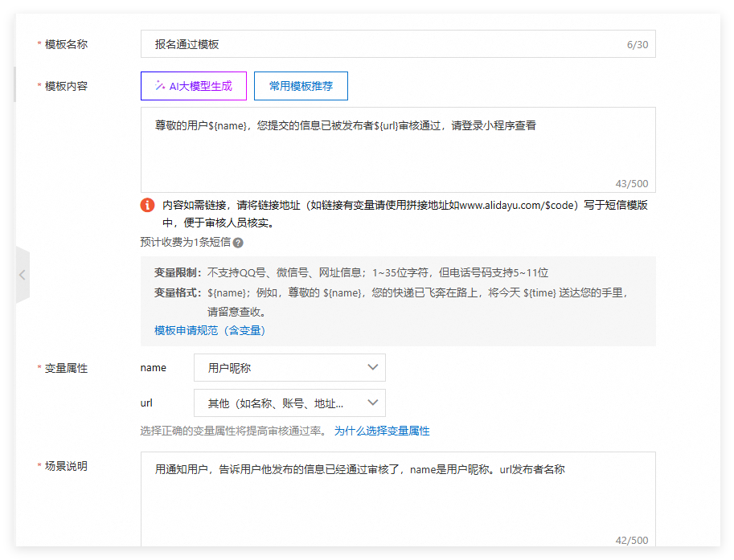The width and height of the screenshot is (734, 560).
Task: Click the 6/30 character counter
Action: tap(638, 45)
